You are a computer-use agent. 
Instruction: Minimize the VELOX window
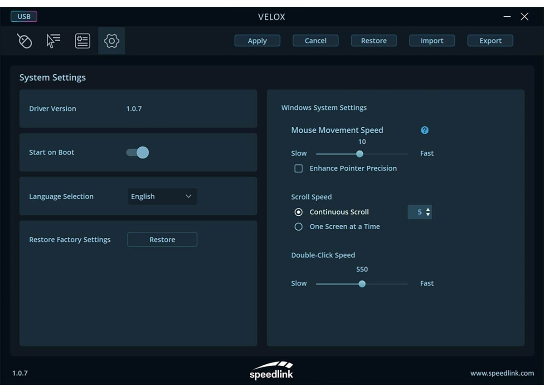(x=507, y=17)
